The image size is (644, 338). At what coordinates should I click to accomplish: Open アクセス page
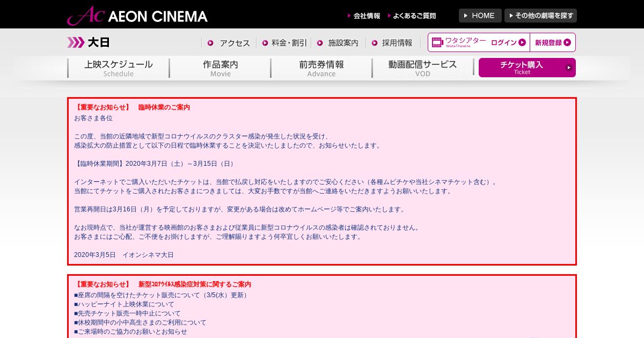[x=229, y=43]
